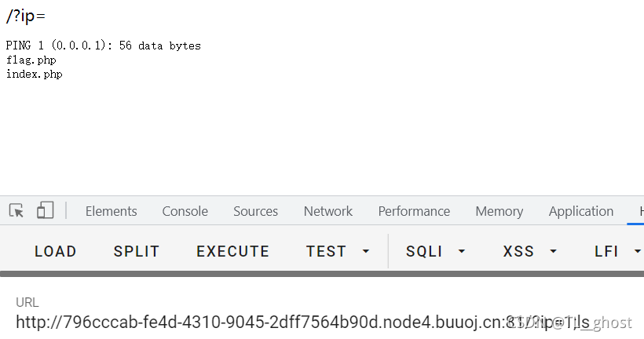The height and width of the screenshot is (339, 644).
Task: Click the EXECUTE button
Action: tap(232, 251)
